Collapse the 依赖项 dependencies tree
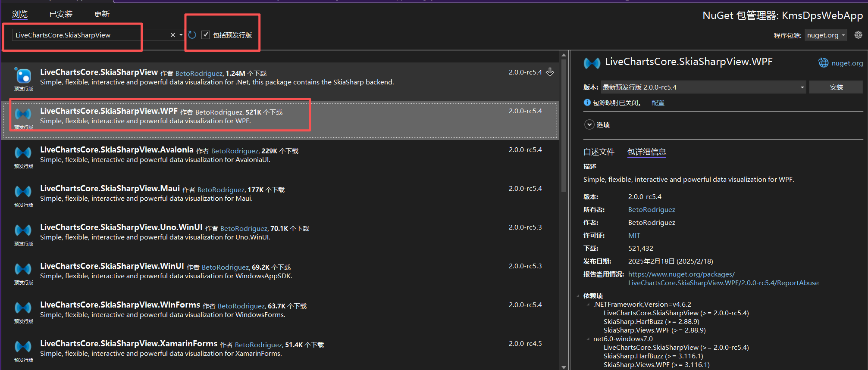Viewport: 868px width, 370px height. coord(578,295)
